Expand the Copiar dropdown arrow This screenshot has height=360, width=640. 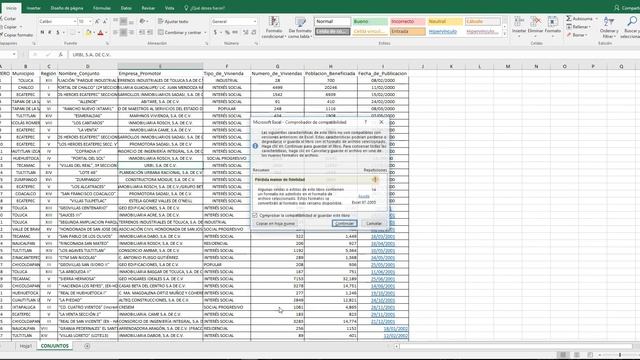pyautogui.click(x=21, y=27)
